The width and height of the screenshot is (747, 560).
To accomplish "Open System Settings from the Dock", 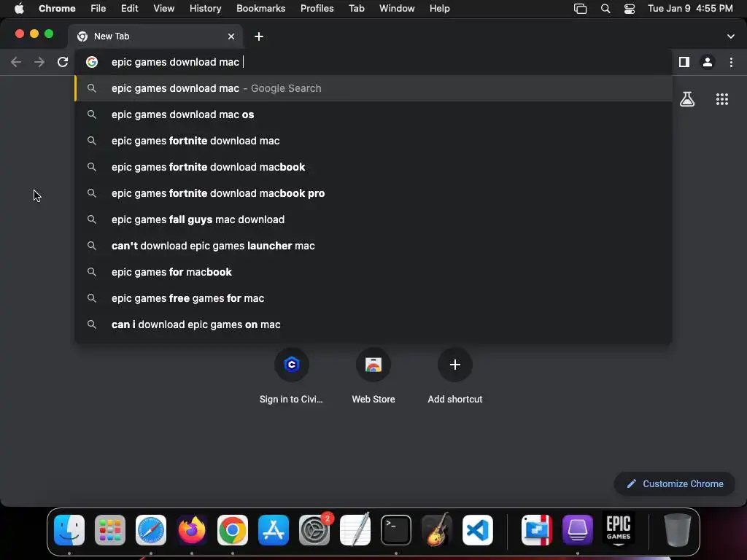I will [x=314, y=530].
